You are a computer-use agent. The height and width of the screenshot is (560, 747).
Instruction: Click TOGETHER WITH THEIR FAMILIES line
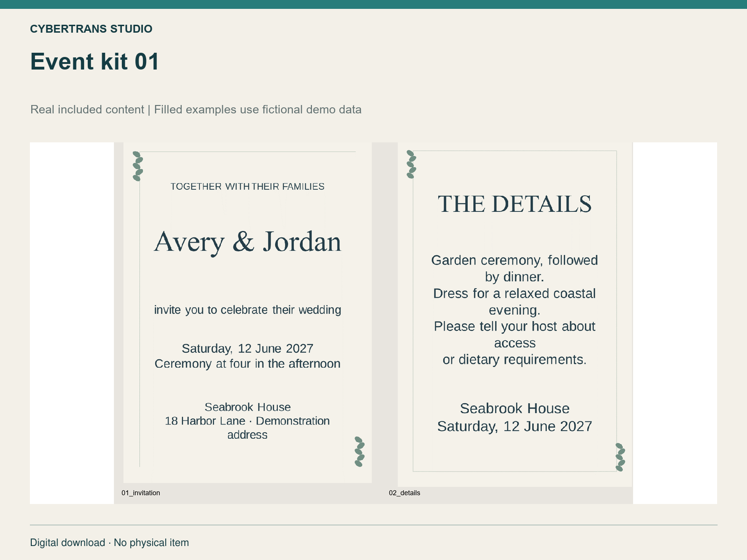click(x=247, y=187)
